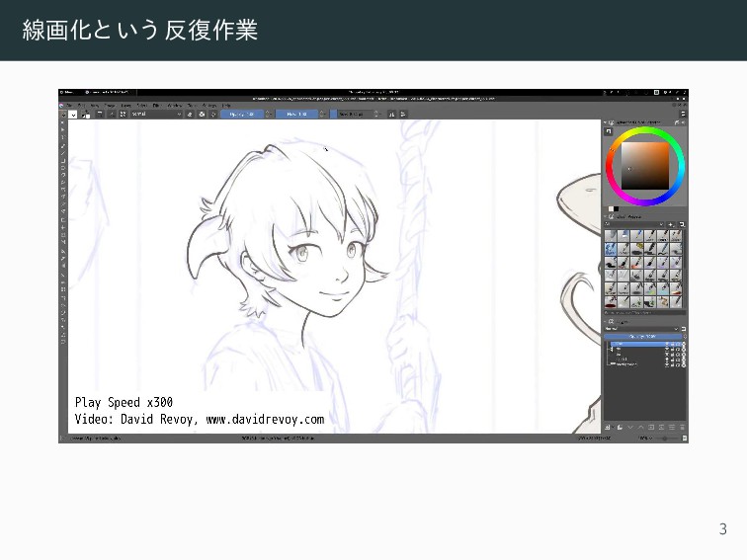The image size is (747, 560).
Task: Move the layer up with arrow button
Action: 640,428
